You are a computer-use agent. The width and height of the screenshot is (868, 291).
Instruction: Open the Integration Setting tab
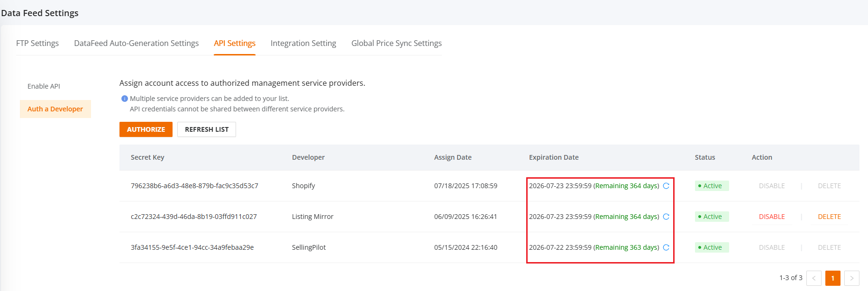[x=303, y=43]
